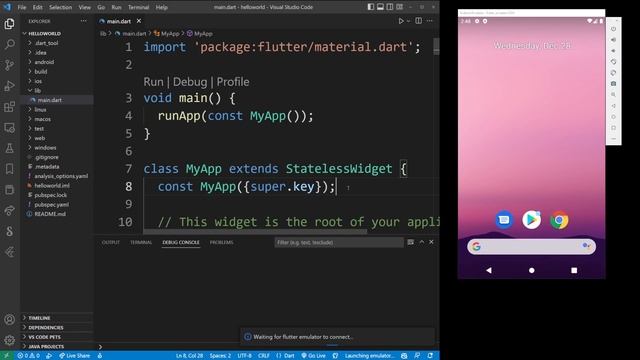Image resolution: width=640 pixels, height=360 pixels.
Task: Click the Profile code lens above main
Action: click(x=233, y=82)
